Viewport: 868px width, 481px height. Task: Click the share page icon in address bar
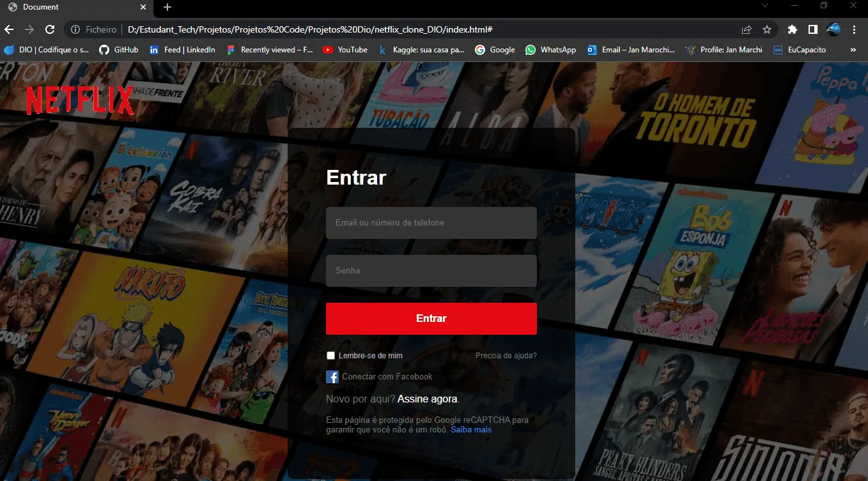pos(747,29)
